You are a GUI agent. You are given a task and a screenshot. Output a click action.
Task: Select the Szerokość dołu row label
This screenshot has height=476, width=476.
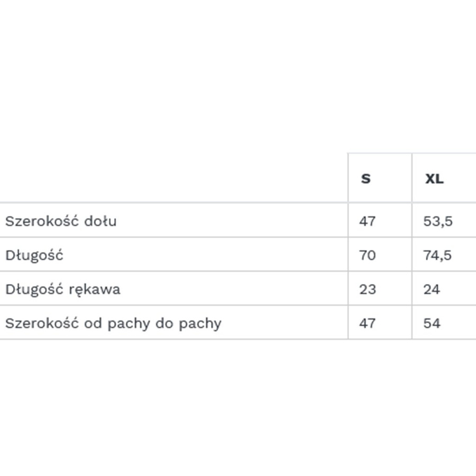61,221
